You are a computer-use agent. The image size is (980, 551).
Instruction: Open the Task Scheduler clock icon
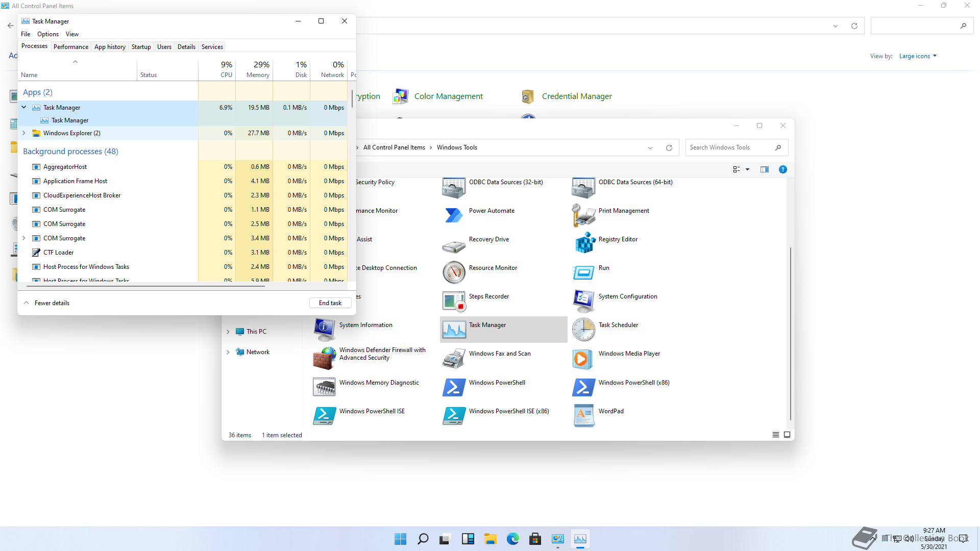[x=583, y=330]
